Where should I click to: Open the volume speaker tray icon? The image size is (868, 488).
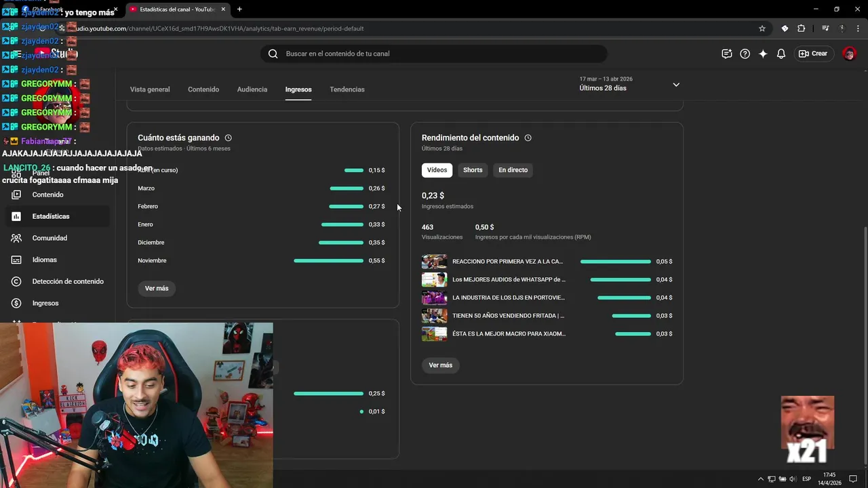click(793, 479)
